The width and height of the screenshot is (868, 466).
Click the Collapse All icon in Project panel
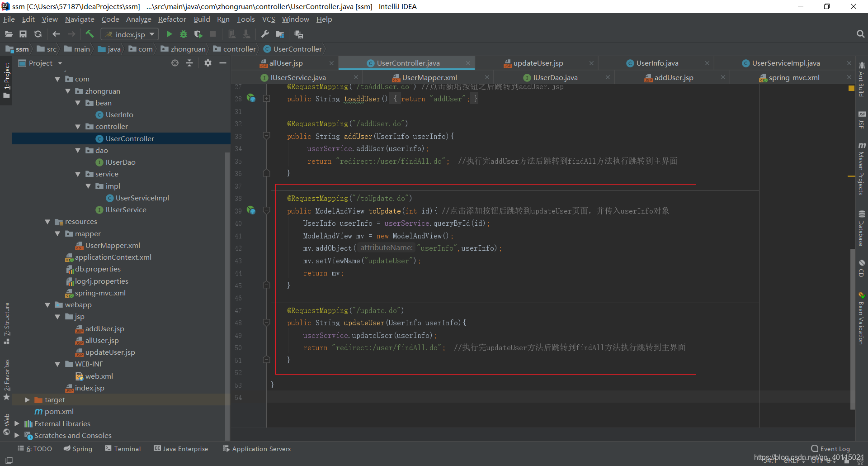click(x=189, y=63)
